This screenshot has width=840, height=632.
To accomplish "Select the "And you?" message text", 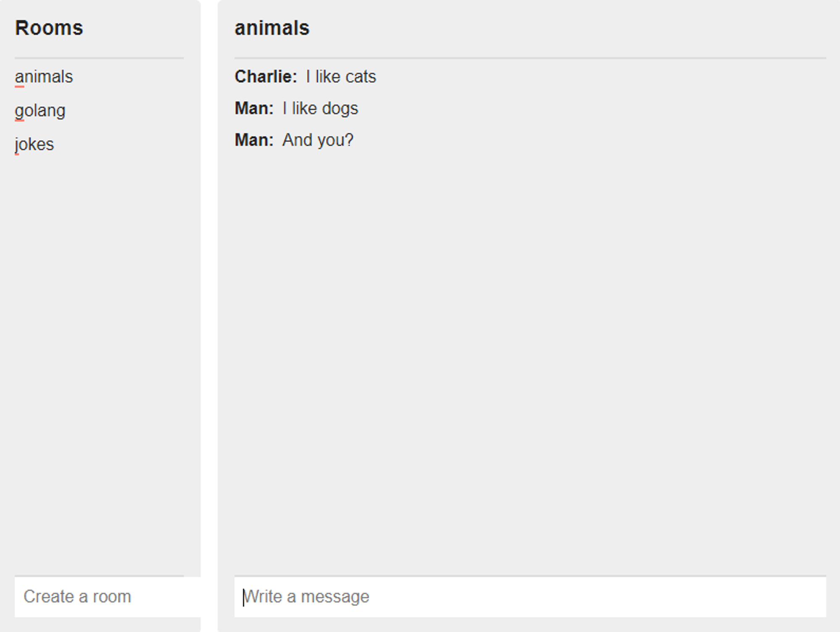I will tap(318, 140).
